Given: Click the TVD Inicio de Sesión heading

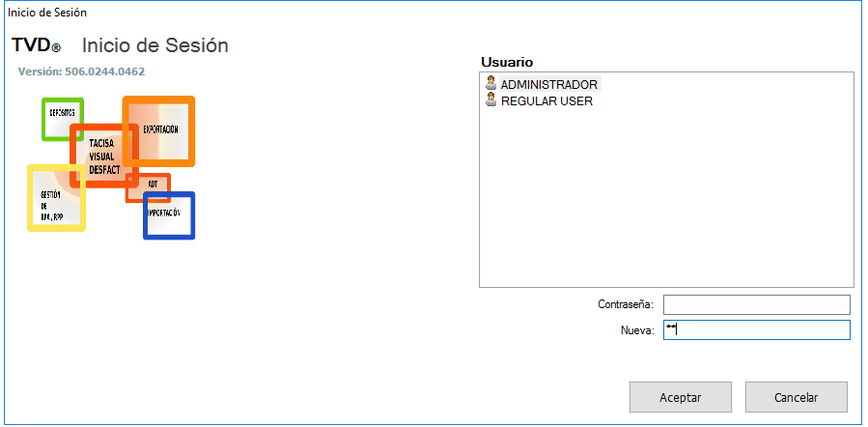Looking at the screenshot, I should coord(120,45).
